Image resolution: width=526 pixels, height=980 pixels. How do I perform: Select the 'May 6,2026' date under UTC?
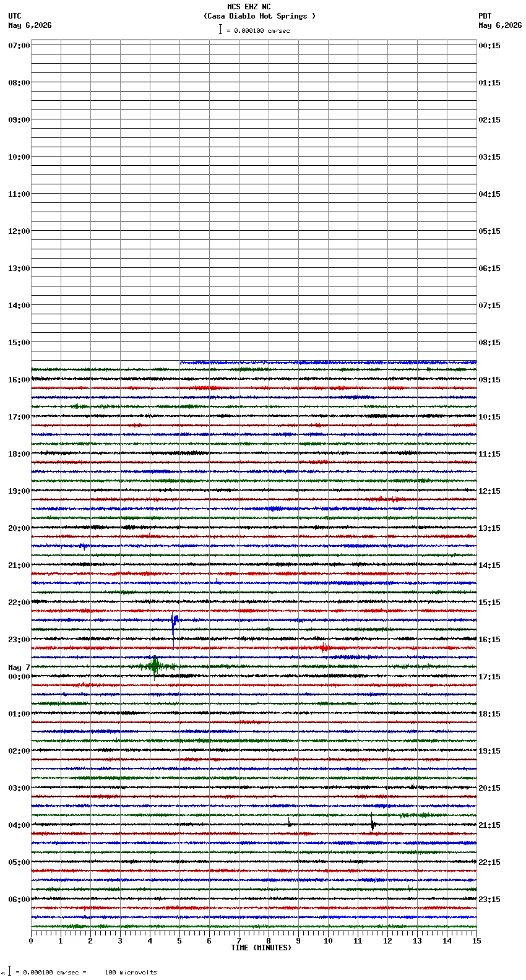tap(30, 25)
